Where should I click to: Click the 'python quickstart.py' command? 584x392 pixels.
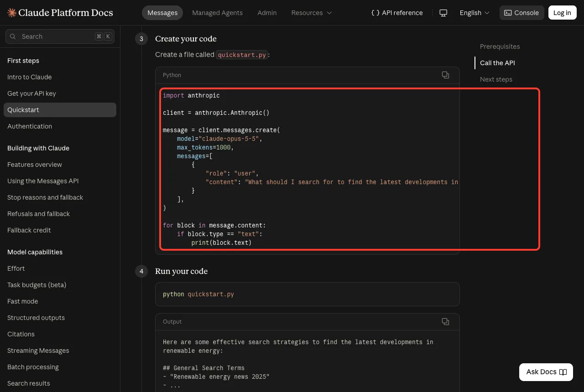(x=198, y=294)
